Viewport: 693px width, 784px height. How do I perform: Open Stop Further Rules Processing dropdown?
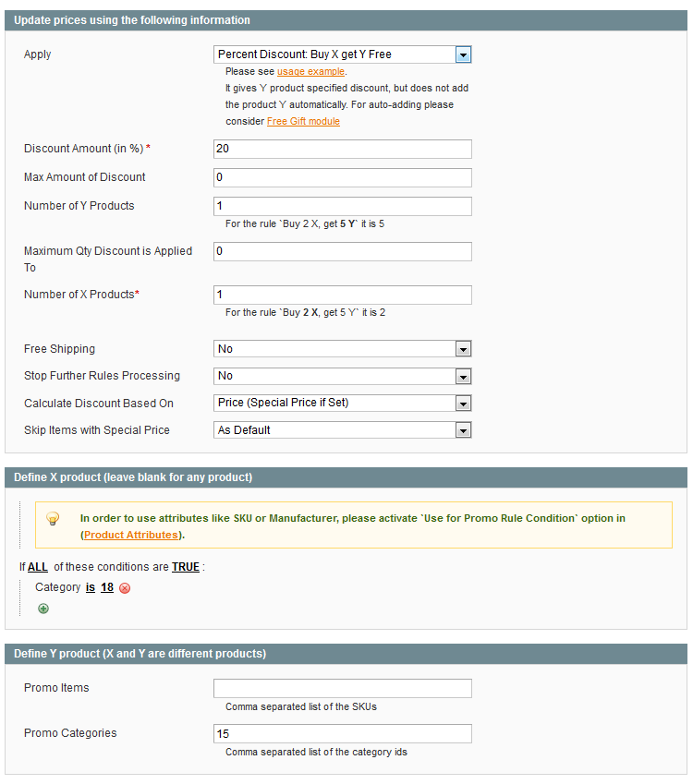pos(343,376)
